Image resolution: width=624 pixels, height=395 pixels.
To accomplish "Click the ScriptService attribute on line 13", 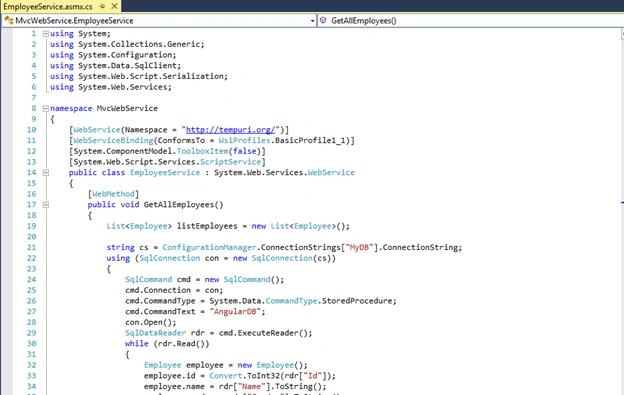I will pos(230,162).
